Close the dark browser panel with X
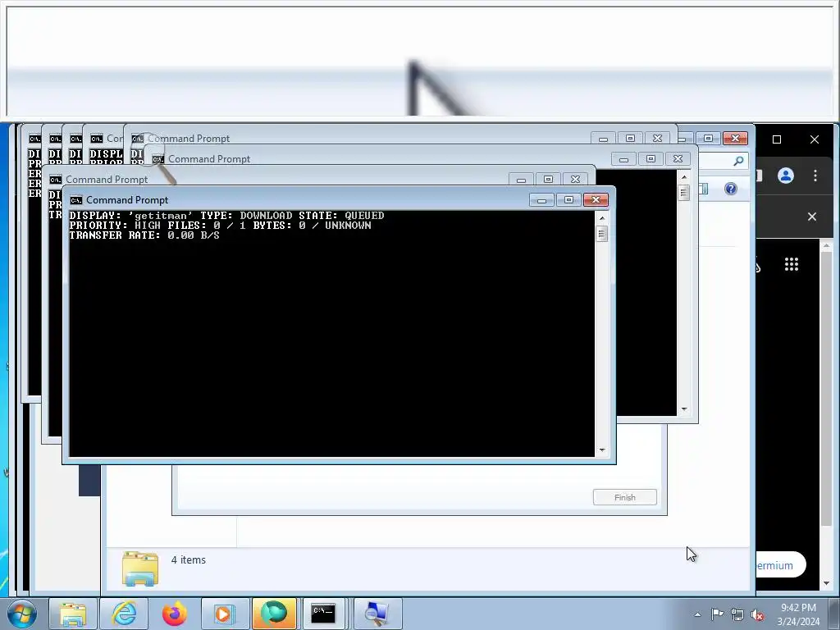 (x=812, y=217)
